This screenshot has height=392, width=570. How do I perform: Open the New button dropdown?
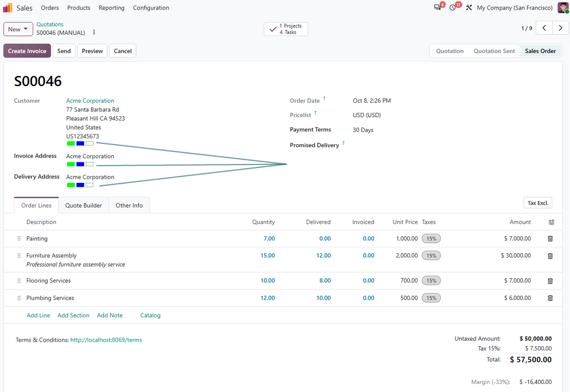point(18,29)
